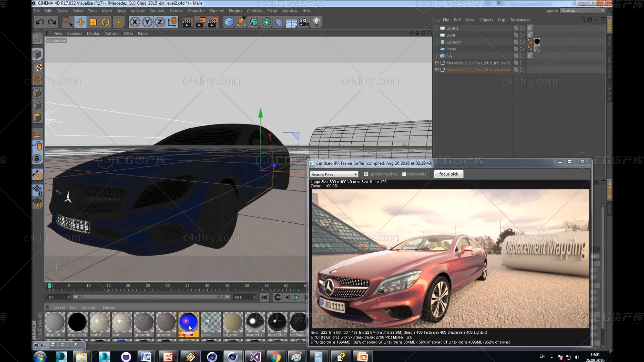Click the spline pen icon
Screen dimensions: 644x362
[x=242, y=22]
